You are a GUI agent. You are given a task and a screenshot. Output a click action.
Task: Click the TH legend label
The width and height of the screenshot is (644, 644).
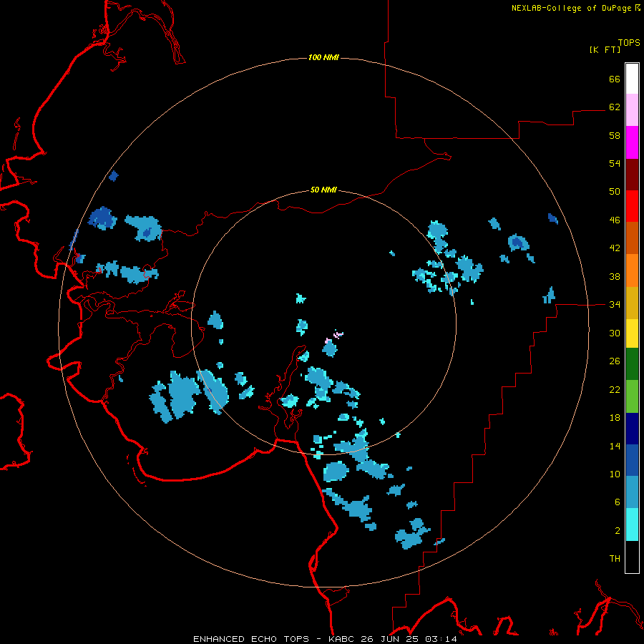[615, 559]
